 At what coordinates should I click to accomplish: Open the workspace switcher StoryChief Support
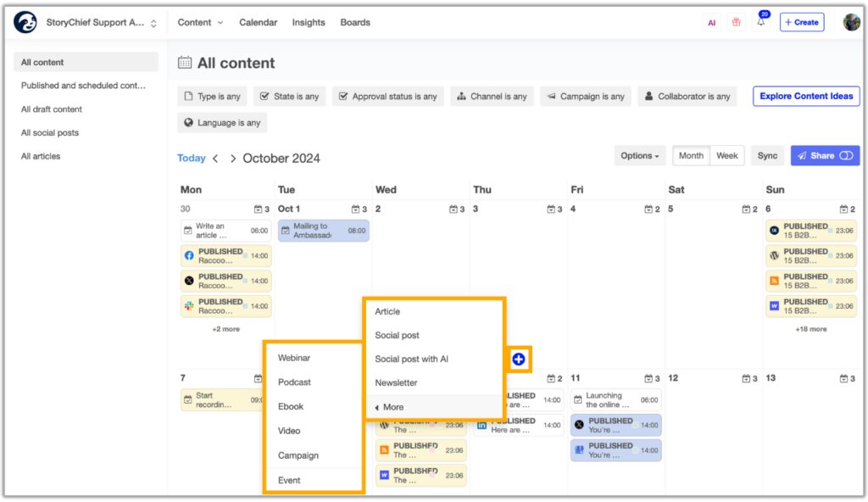102,23
